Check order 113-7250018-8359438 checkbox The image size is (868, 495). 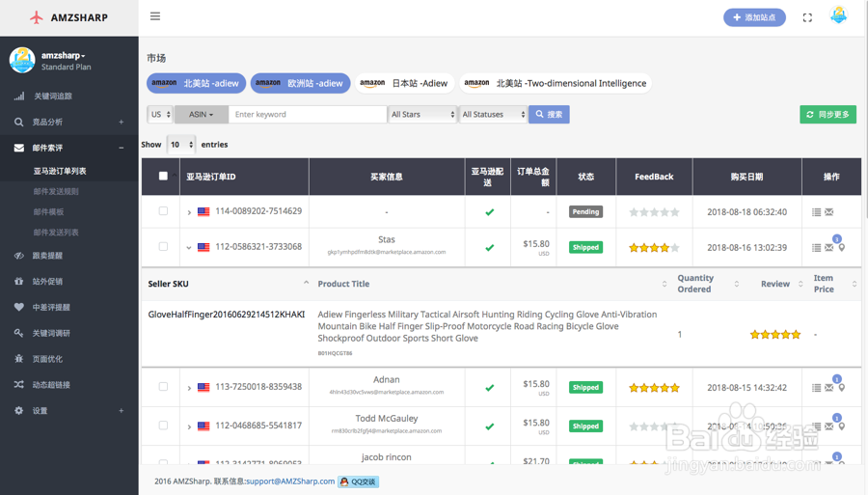click(x=163, y=387)
